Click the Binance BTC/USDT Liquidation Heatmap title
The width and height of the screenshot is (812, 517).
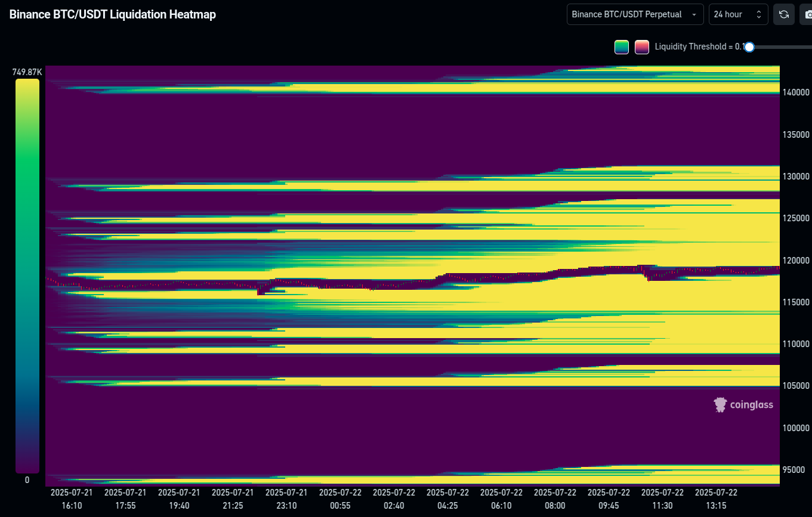click(112, 14)
